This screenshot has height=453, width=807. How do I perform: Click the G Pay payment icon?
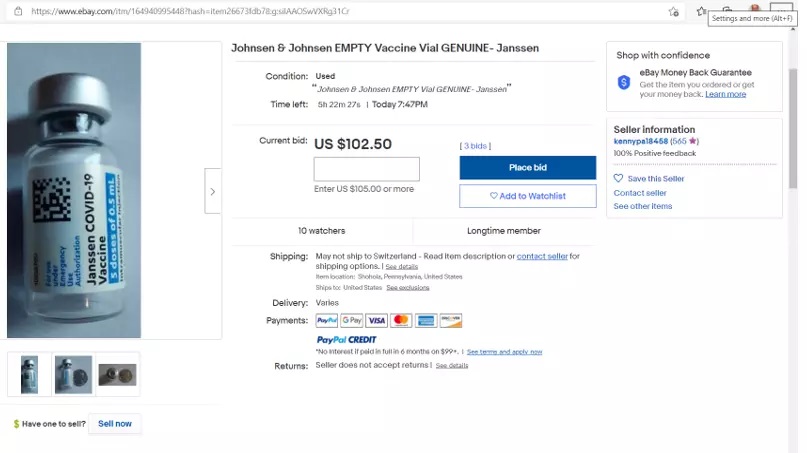point(352,320)
